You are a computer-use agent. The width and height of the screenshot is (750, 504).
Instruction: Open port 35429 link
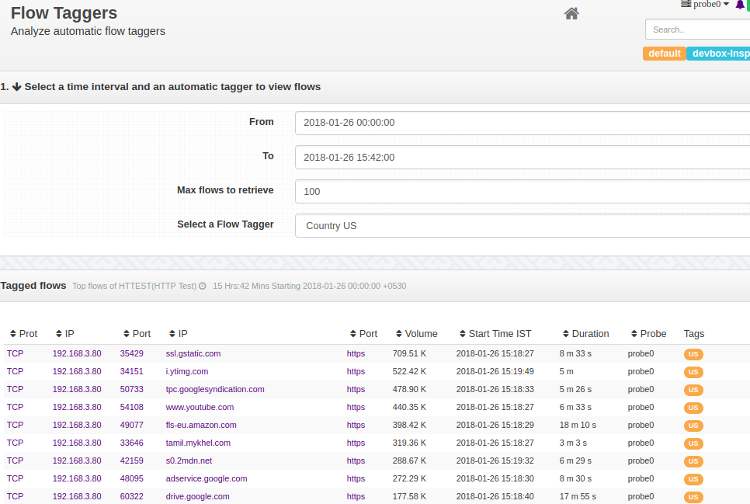(x=132, y=354)
